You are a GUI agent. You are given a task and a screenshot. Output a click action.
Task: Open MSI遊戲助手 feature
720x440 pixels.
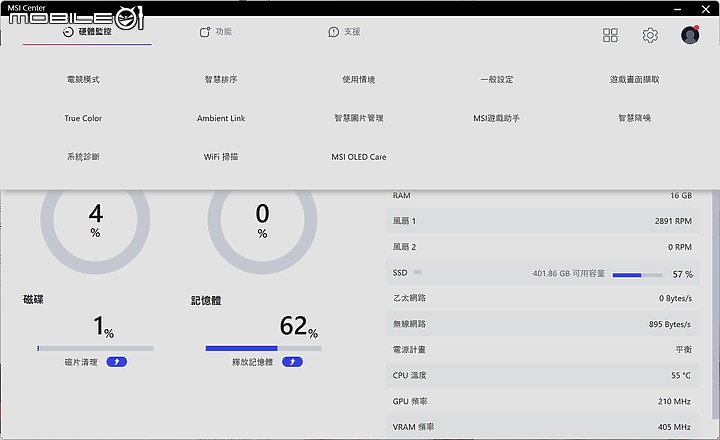point(496,118)
